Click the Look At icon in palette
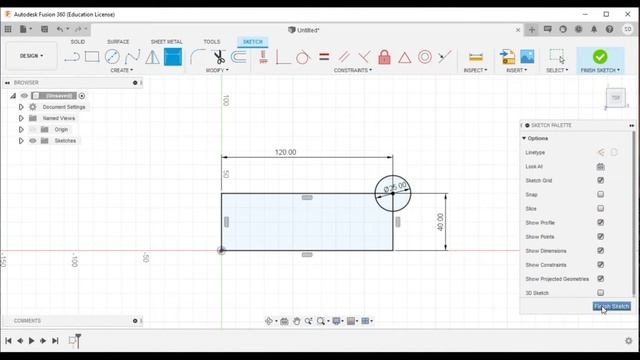640x360 pixels. (x=600, y=167)
